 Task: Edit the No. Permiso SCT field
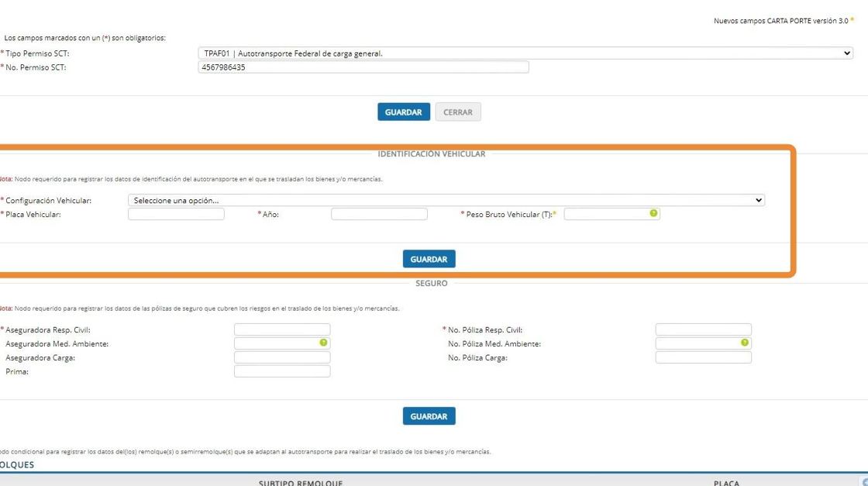363,67
